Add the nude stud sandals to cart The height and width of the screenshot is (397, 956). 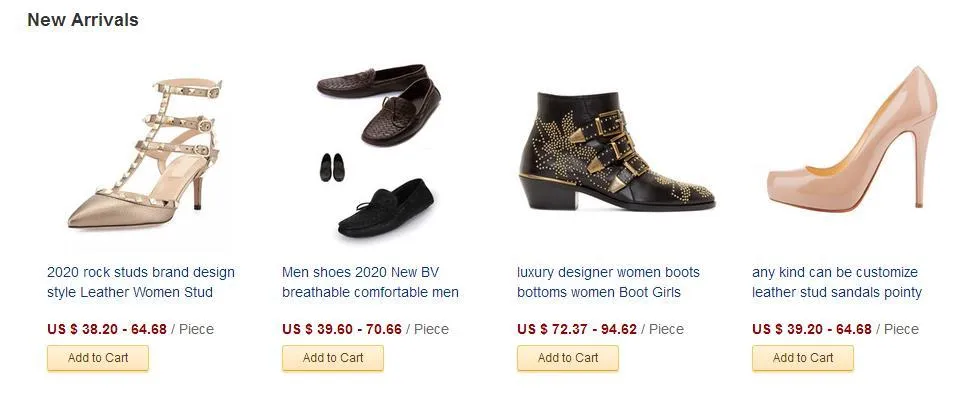click(x=803, y=358)
